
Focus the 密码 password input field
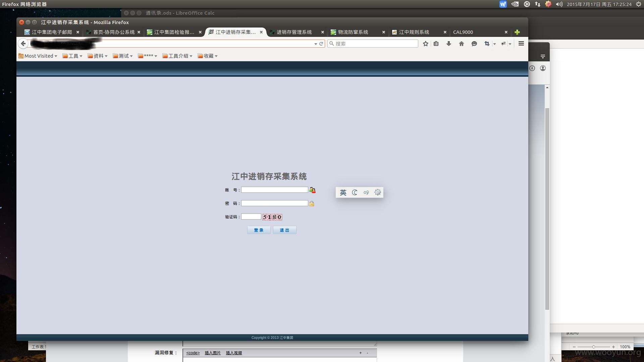tap(274, 203)
